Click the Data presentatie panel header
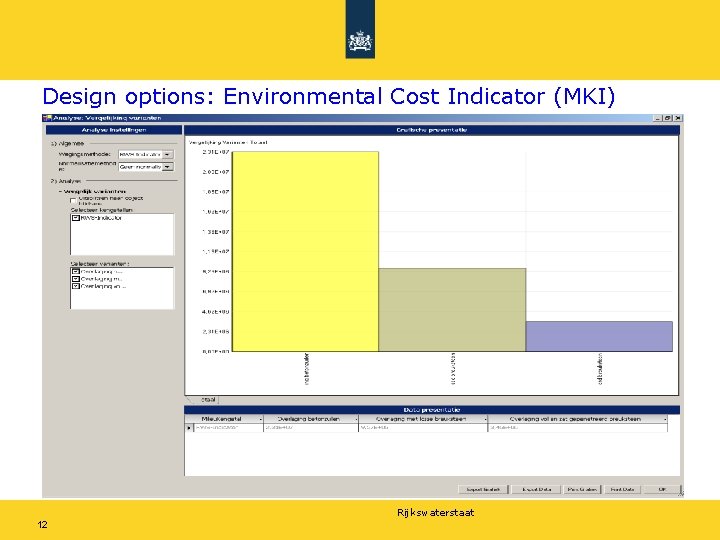 pyautogui.click(x=432, y=410)
